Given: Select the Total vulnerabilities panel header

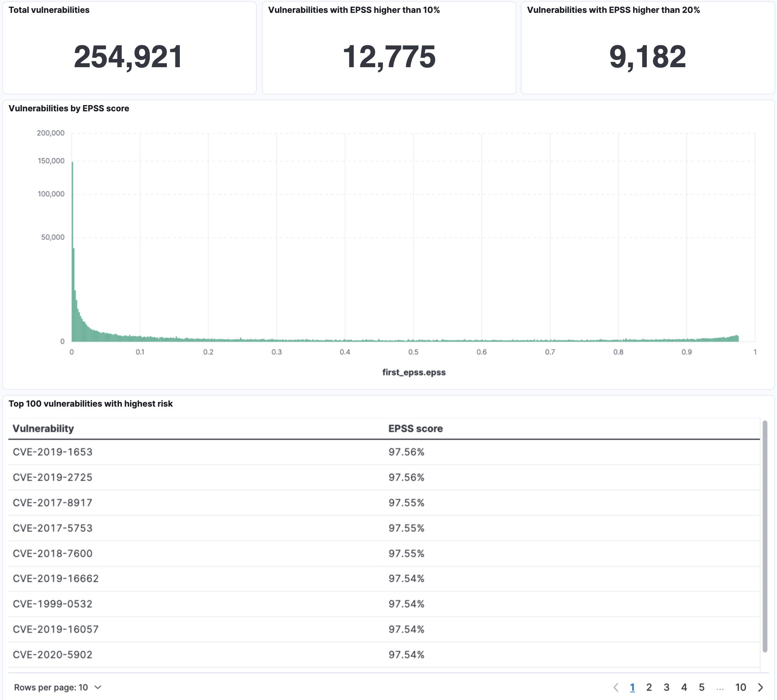Looking at the screenshot, I should coord(49,10).
